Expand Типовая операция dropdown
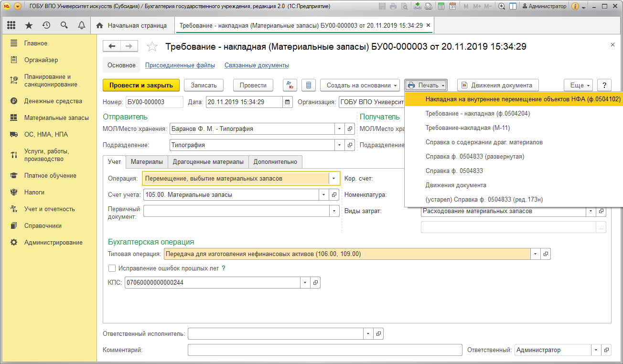Screen dimensions: 623x364 (x=535, y=254)
